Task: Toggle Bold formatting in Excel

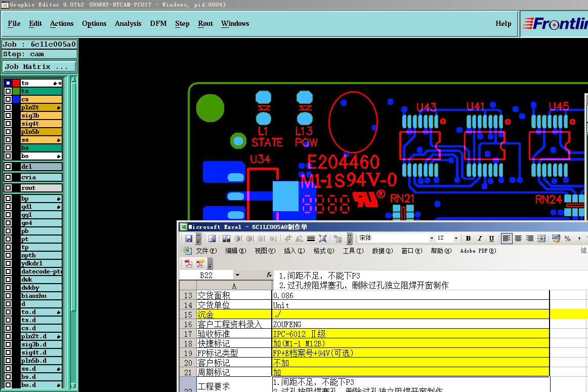Action: (468, 239)
